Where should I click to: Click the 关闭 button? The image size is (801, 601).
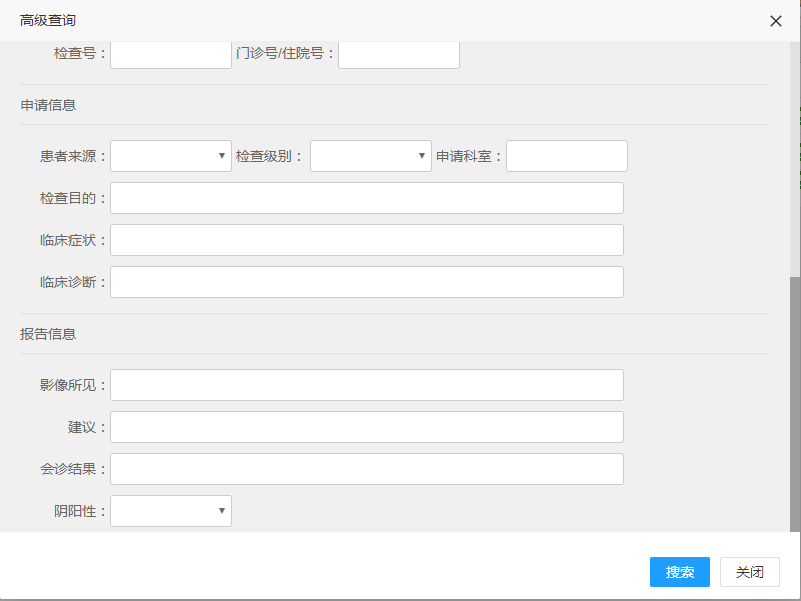(749, 572)
